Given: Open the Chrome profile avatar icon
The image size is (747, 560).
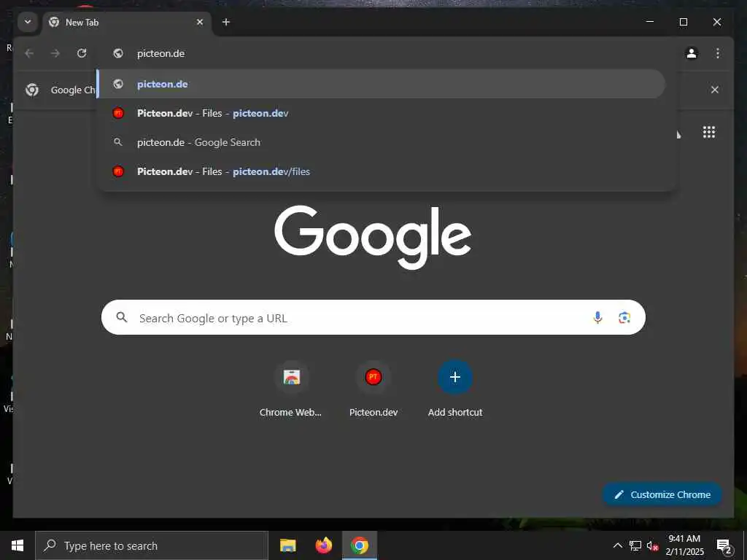Looking at the screenshot, I should 692,53.
